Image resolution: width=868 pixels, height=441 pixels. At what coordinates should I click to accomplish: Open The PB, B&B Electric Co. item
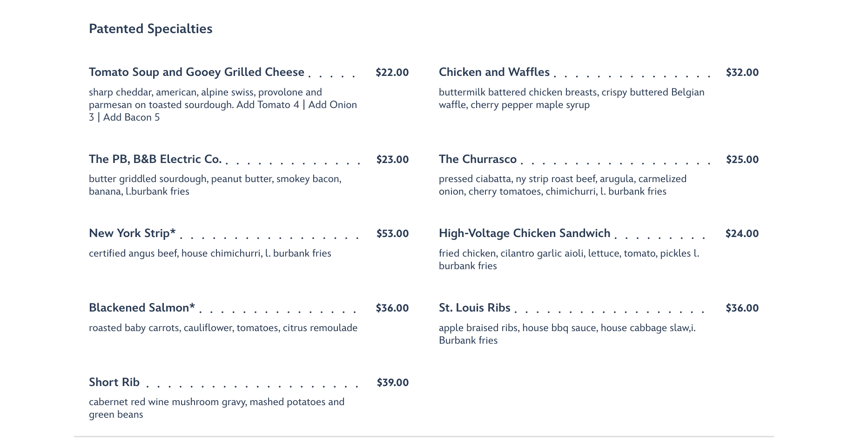point(155,159)
